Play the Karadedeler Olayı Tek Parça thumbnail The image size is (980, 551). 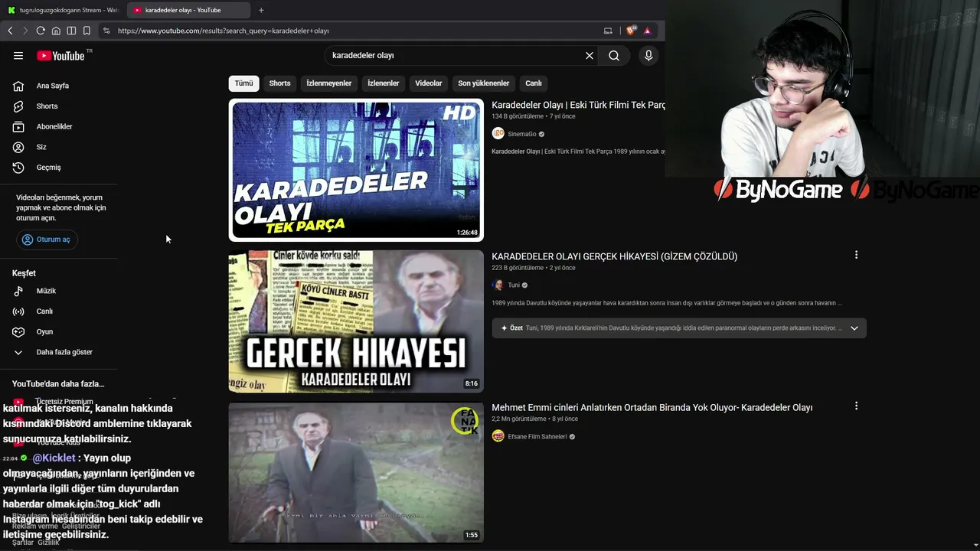[356, 170]
